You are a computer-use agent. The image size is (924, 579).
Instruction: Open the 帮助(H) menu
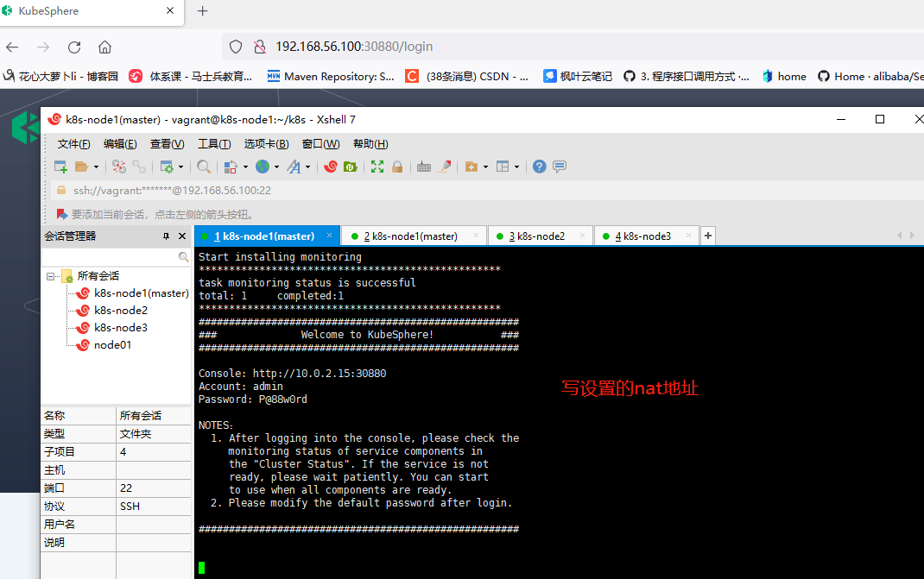coord(370,144)
